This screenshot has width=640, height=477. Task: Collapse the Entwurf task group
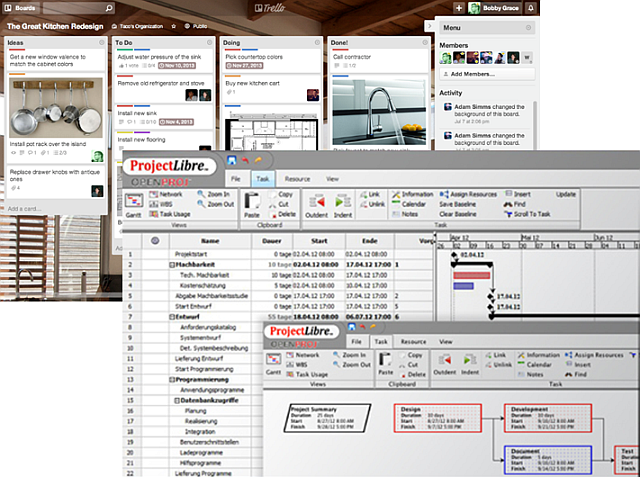[170, 317]
